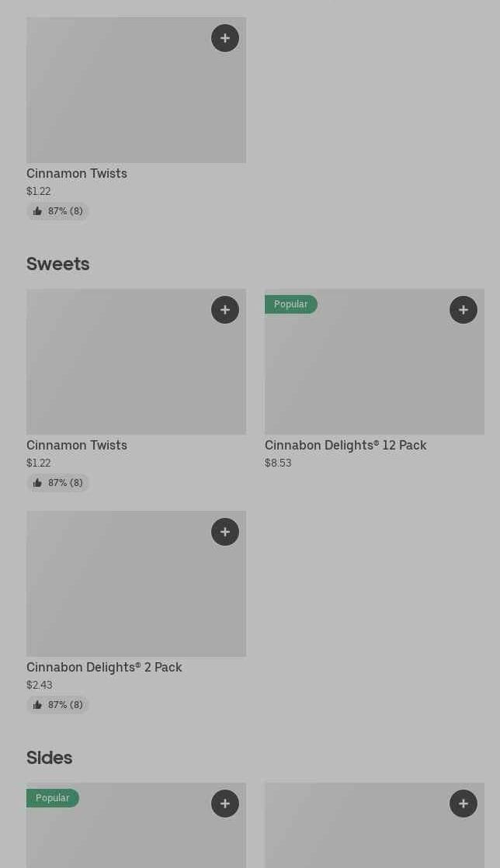
Task: Open the Sweets section Cinnamon Twists photo
Action: coord(136,362)
